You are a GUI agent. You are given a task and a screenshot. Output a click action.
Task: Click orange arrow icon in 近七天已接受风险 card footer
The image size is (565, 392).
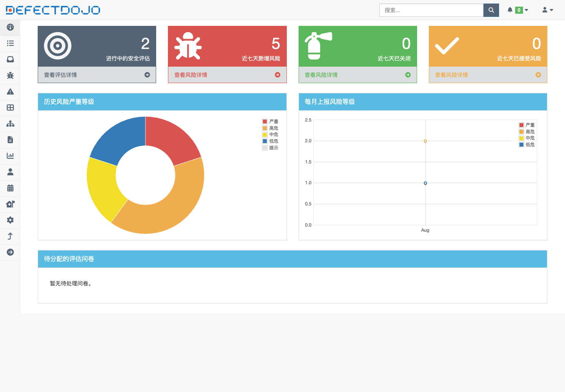(538, 75)
